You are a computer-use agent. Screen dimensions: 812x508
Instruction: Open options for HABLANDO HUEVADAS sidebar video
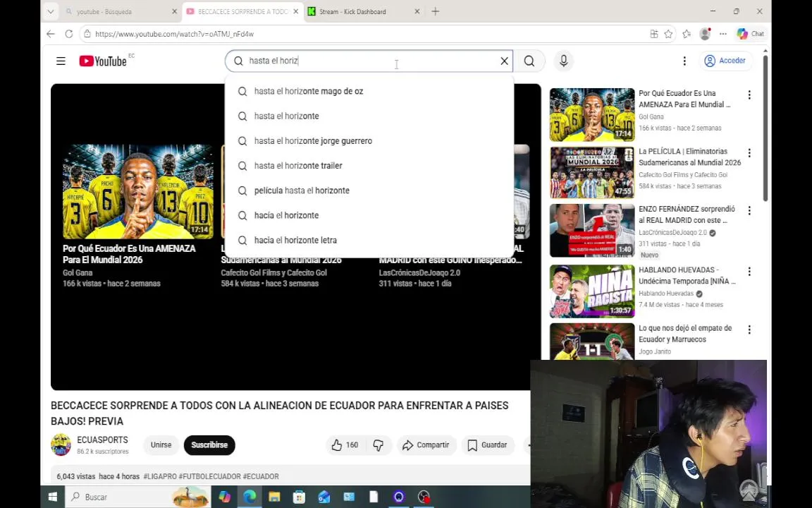click(749, 272)
